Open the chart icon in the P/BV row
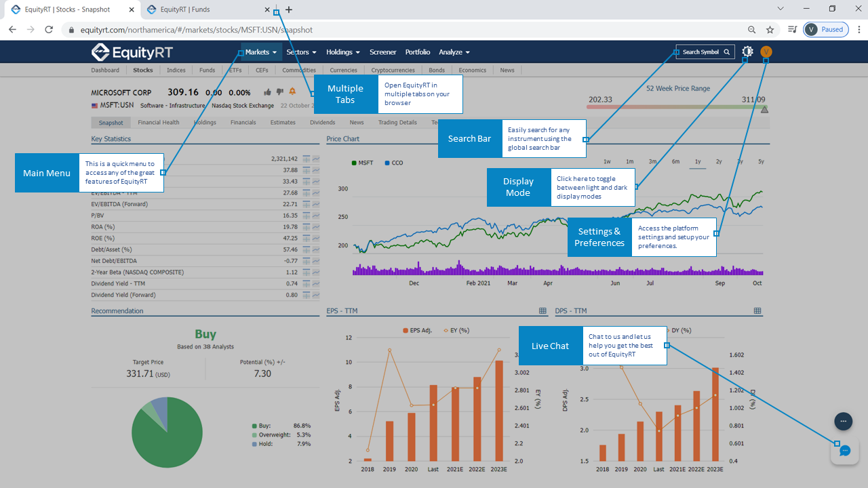This screenshot has height=488, width=868. coord(316,216)
